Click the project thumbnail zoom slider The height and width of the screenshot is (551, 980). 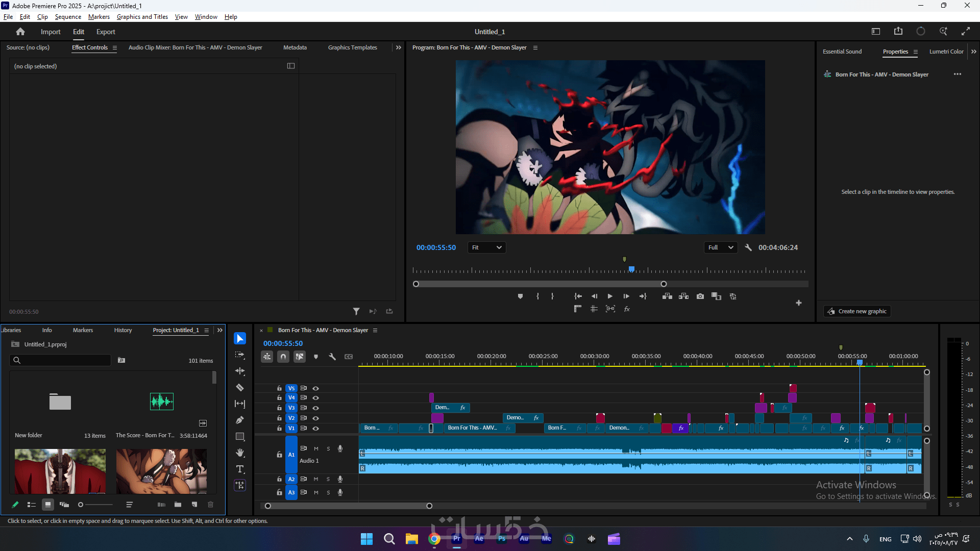click(x=81, y=505)
